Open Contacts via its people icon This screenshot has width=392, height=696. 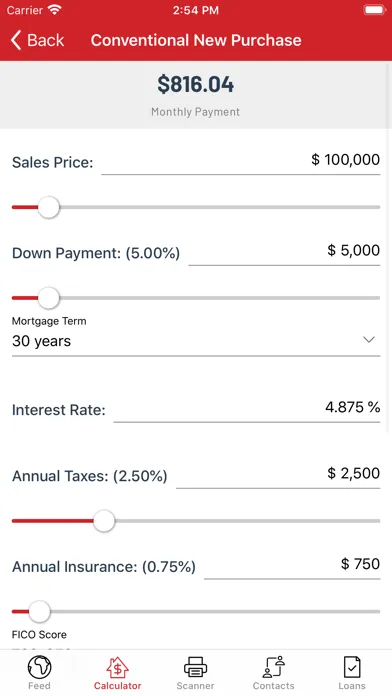tap(273, 667)
